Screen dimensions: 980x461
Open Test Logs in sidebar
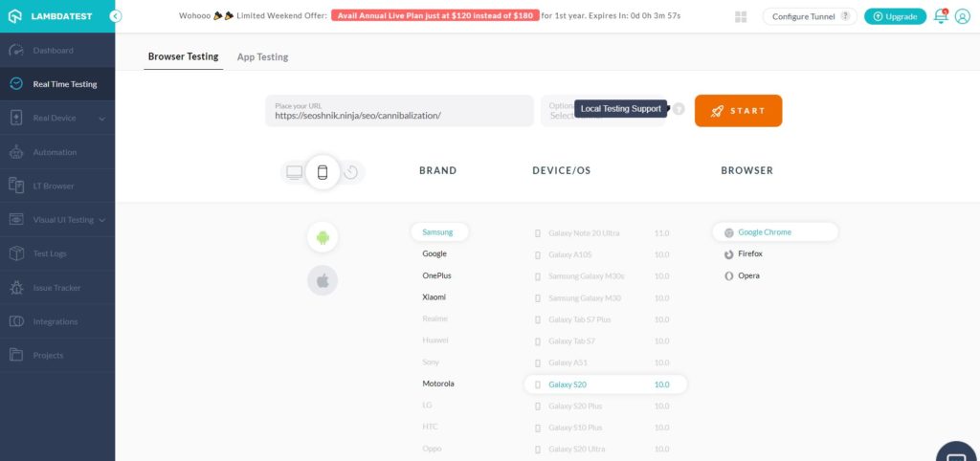(x=57, y=253)
